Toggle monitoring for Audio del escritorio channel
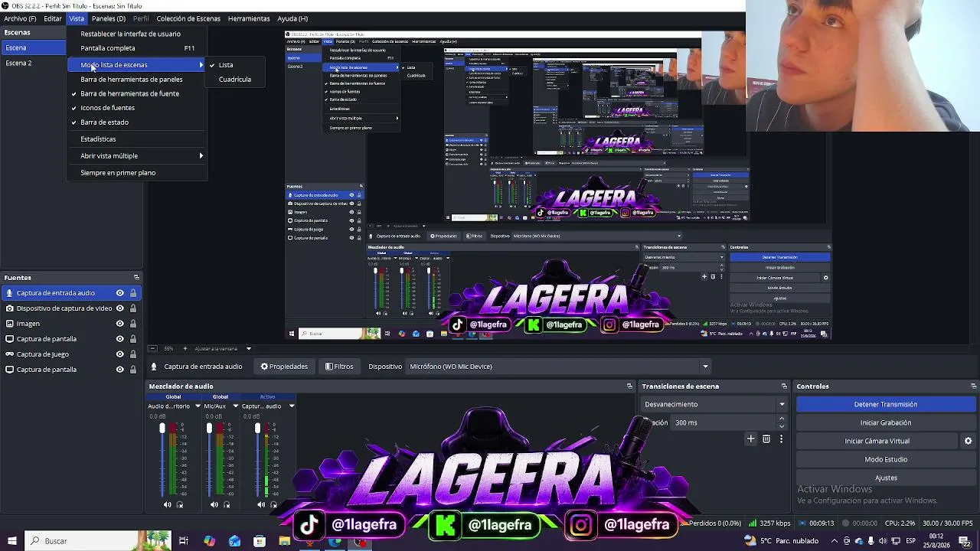This screenshot has width=980, height=551. click(x=180, y=504)
